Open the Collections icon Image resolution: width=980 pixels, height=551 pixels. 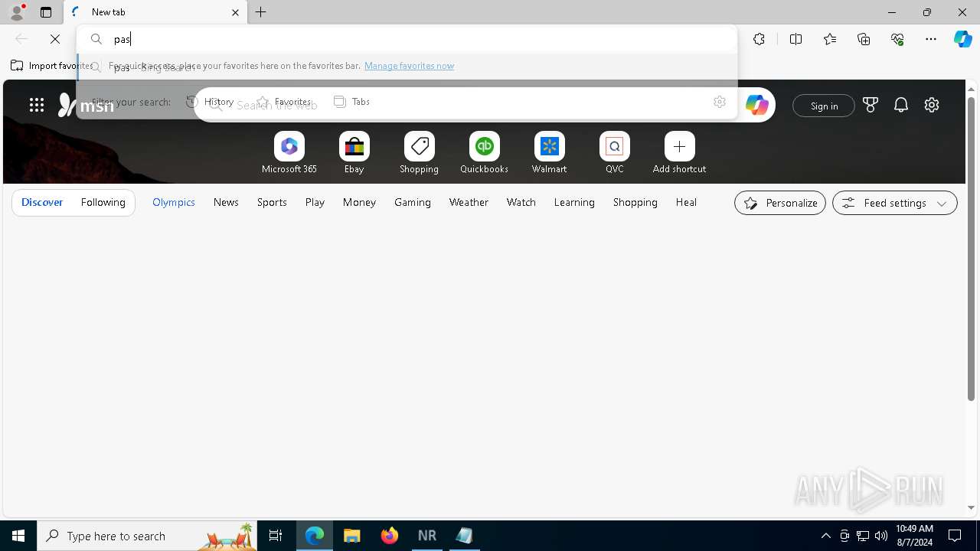tap(864, 39)
